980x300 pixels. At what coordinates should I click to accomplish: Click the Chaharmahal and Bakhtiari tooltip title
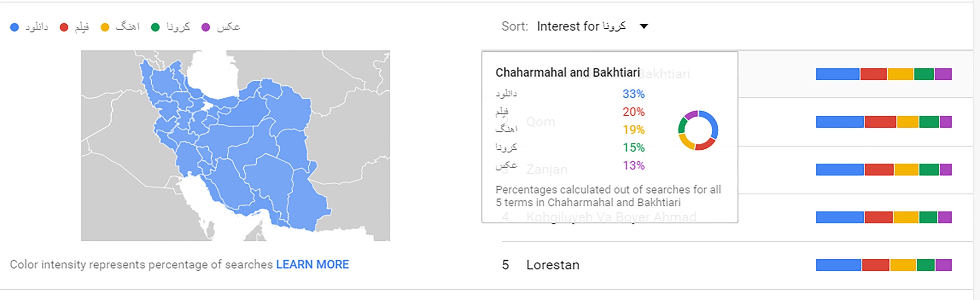point(568,73)
